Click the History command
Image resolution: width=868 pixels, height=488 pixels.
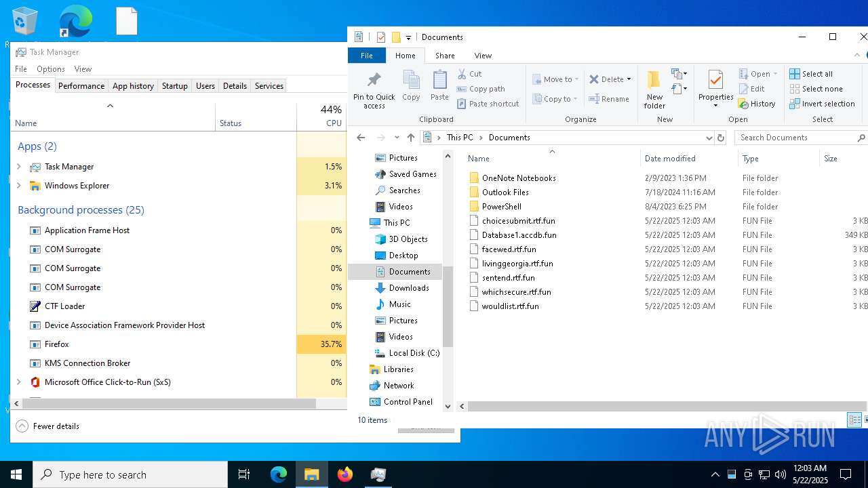click(x=757, y=104)
